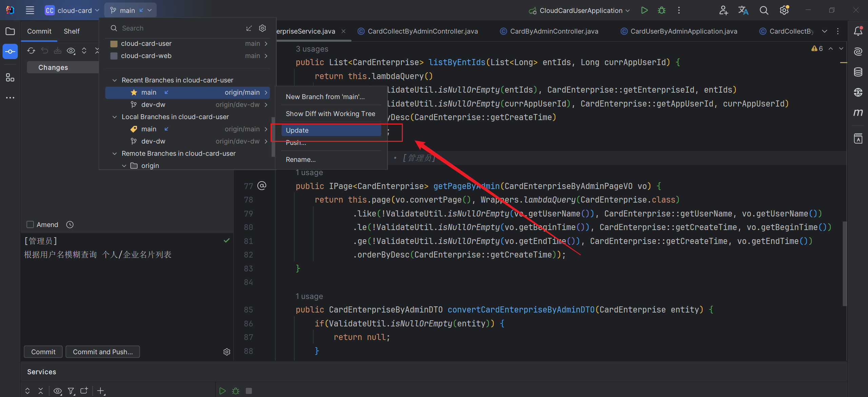Click the Search field in branches popup

click(x=176, y=28)
